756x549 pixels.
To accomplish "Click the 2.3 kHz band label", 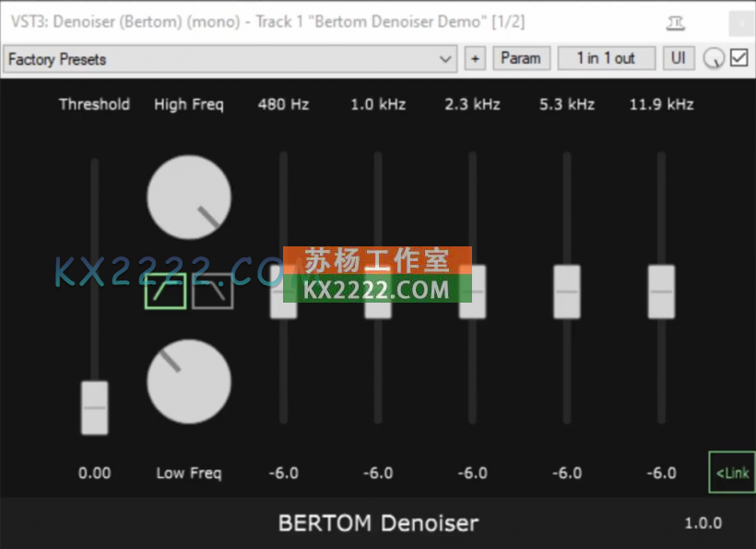I will coord(472,104).
